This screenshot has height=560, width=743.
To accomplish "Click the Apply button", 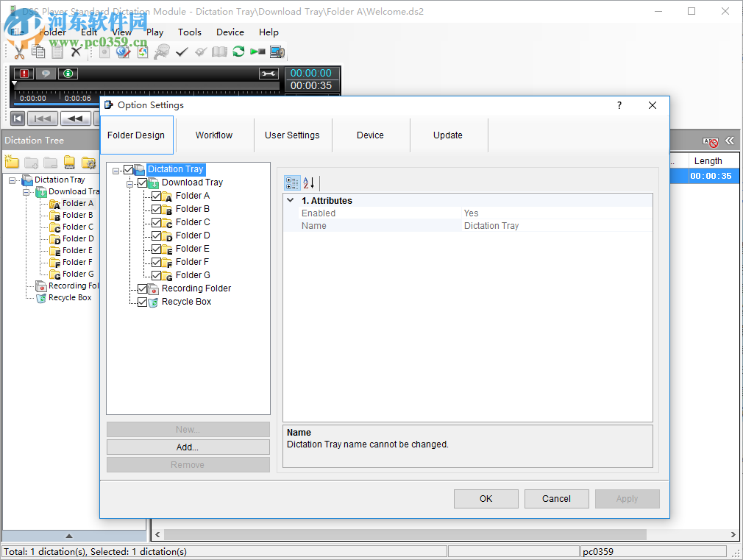I will pyautogui.click(x=627, y=499).
